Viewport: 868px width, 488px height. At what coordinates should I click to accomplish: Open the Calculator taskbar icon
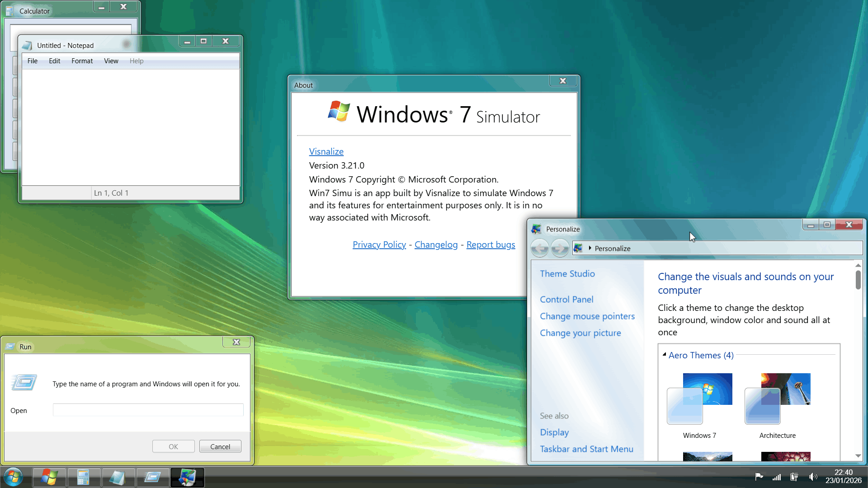[84, 477]
